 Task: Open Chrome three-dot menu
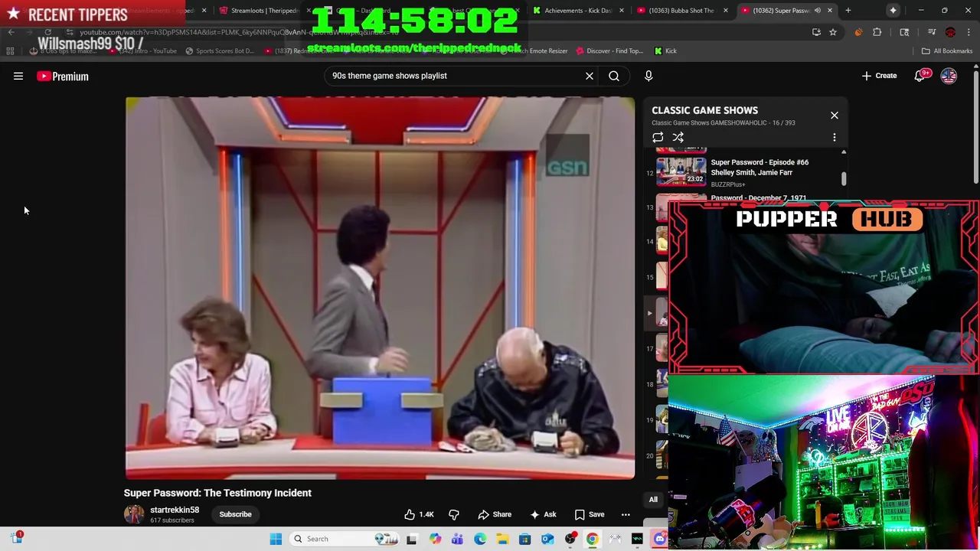(x=969, y=32)
